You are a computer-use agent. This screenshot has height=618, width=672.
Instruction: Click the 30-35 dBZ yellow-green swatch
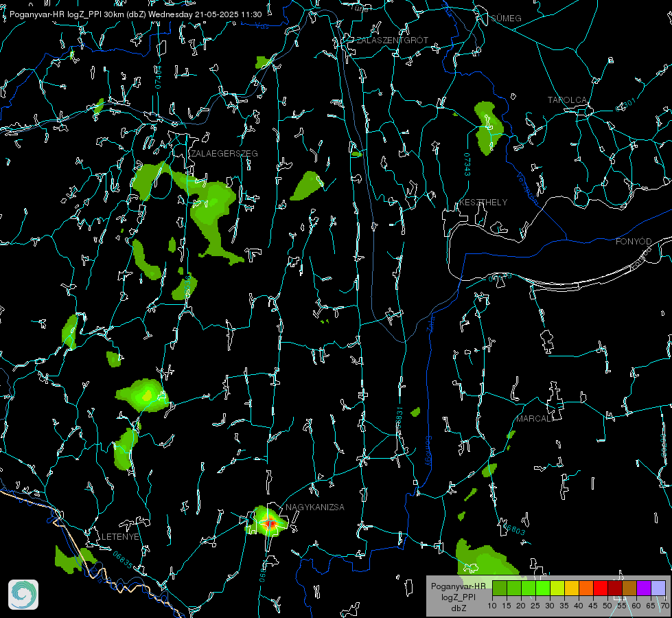point(557,588)
